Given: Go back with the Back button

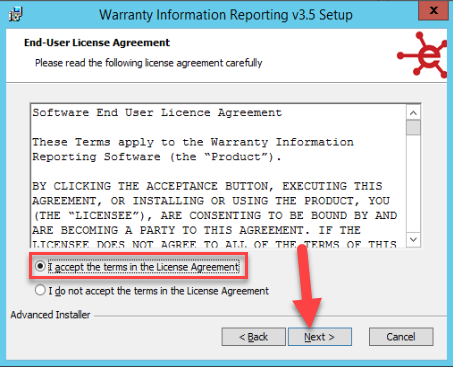Looking at the screenshot, I should point(254,337).
